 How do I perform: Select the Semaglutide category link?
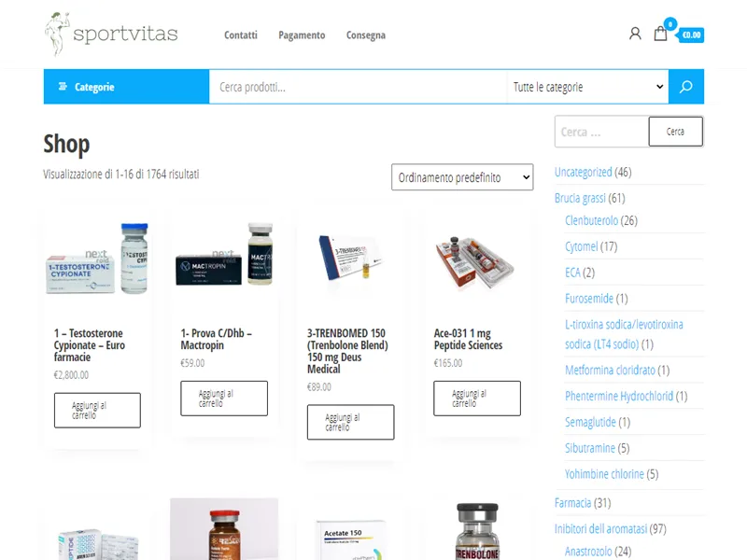(x=590, y=423)
